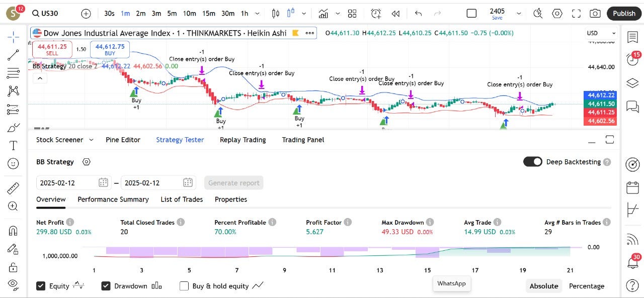The height and width of the screenshot is (298, 644).
Task: Open chart settings hexagon icon
Action: [557, 14]
